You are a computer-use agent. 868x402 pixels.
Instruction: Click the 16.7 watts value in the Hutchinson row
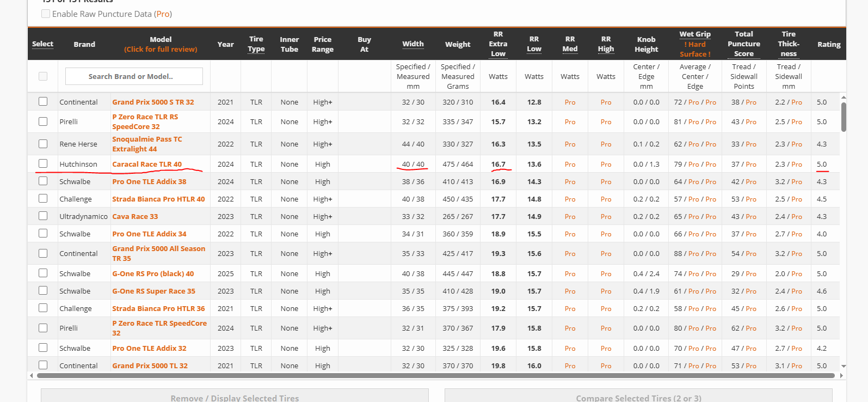pyautogui.click(x=498, y=164)
